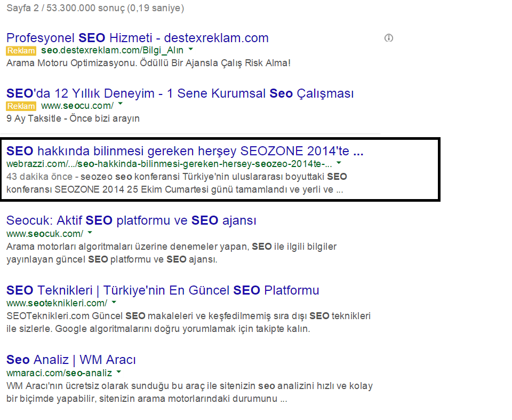The height and width of the screenshot is (420, 512).
Task: Click the ad info circle icon
Action: (389, 38)
